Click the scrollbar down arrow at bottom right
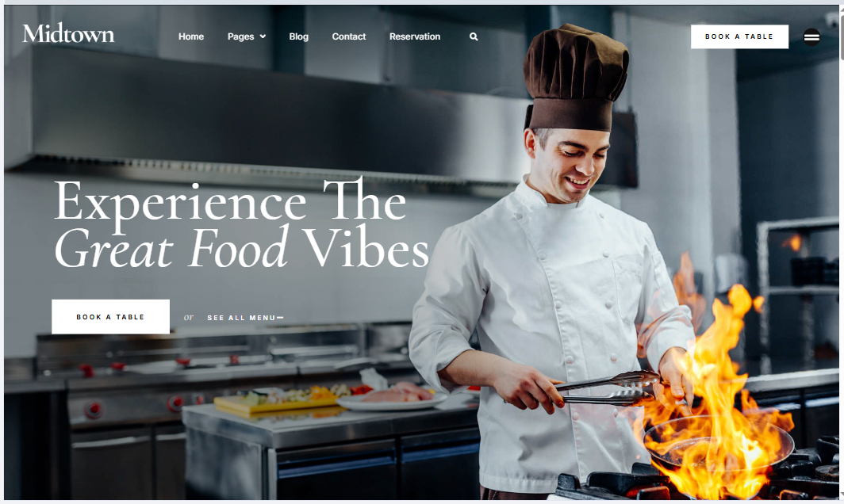 842,494
